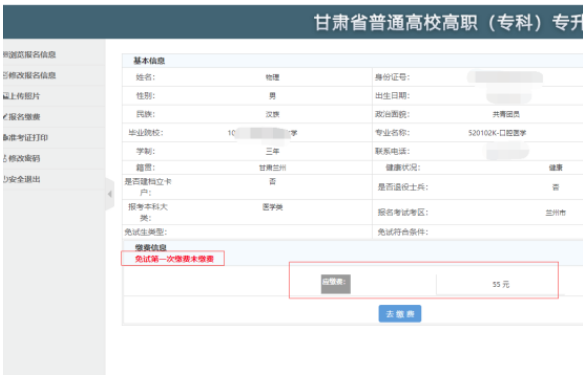583x392 pixels.
Task: Choose 修改密码 in sidebar
Action: pos(22,158)
